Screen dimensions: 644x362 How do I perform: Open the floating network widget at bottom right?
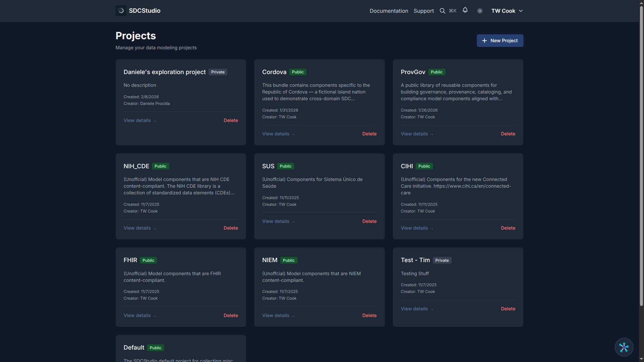624,347
